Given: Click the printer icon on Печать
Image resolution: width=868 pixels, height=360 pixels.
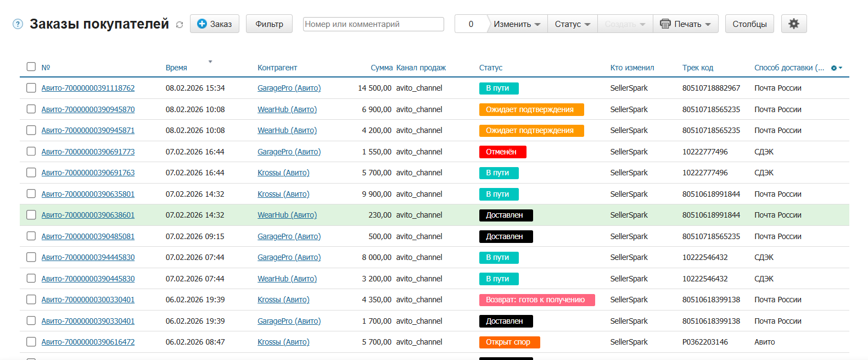Looking at the screenshot, I should [x=665, y=24].
